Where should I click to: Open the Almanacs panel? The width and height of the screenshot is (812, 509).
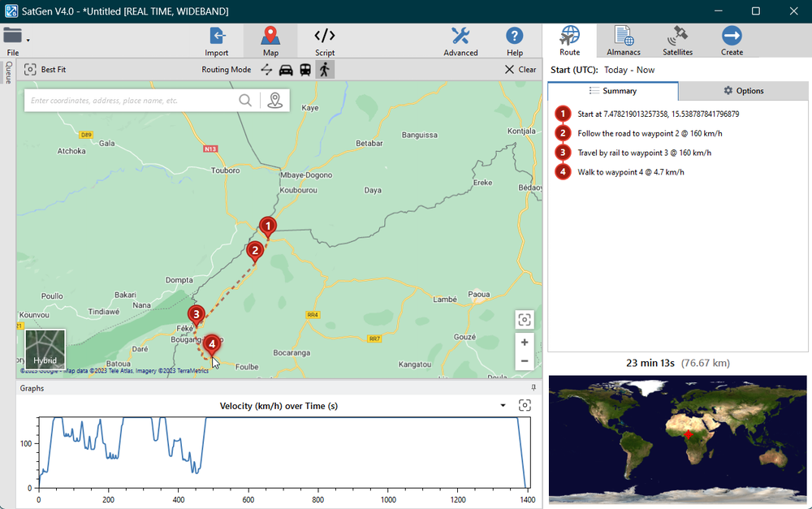pos(624,41)
